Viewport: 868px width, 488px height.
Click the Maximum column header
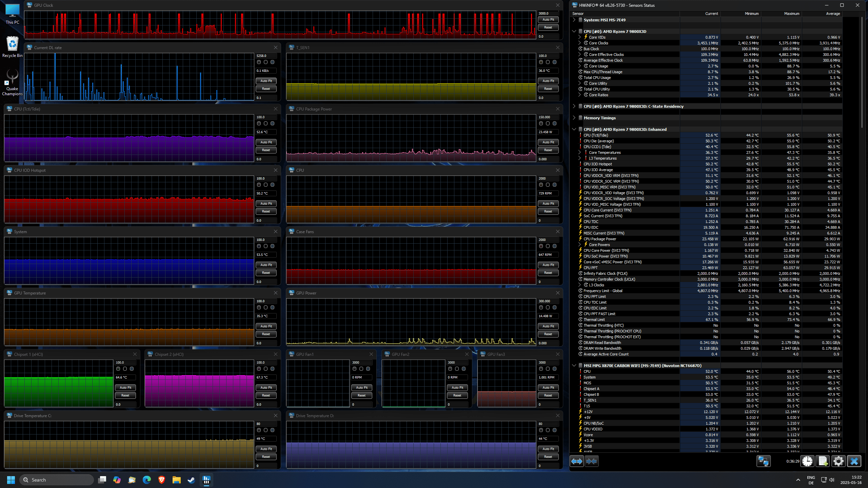tap(791, 14)
